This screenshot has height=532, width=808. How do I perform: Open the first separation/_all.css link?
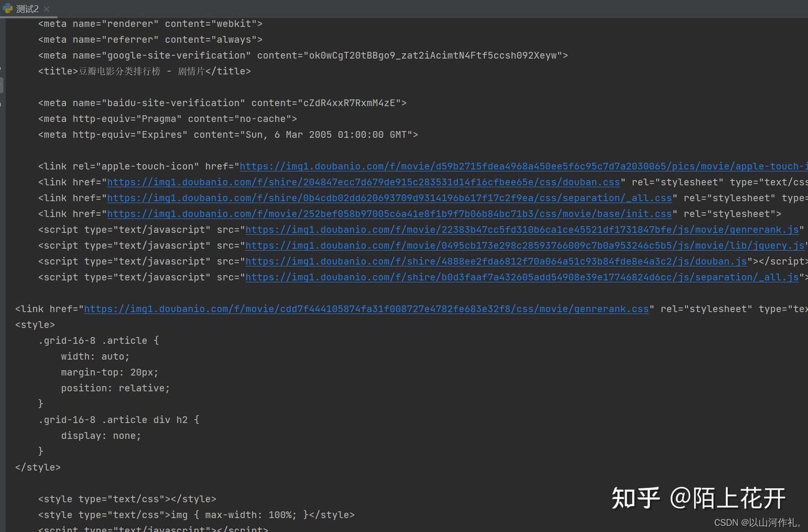[x=389, y=198]
